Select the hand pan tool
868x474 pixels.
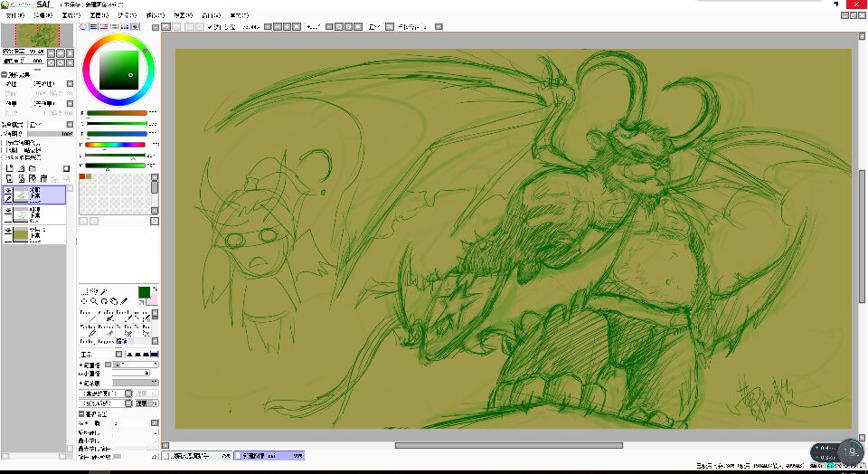[114, 300]
